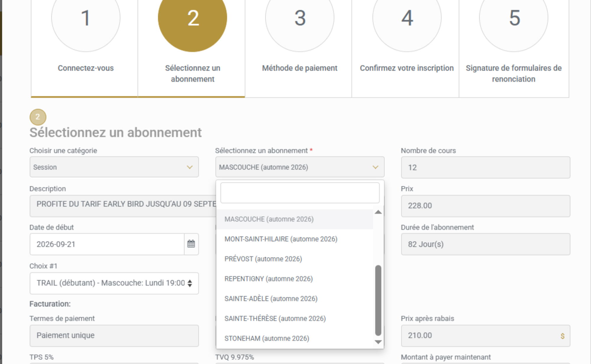Select REPENTIGNY (automne 2026) option
The image size is (591, 364).
click(x=295, y=279)
